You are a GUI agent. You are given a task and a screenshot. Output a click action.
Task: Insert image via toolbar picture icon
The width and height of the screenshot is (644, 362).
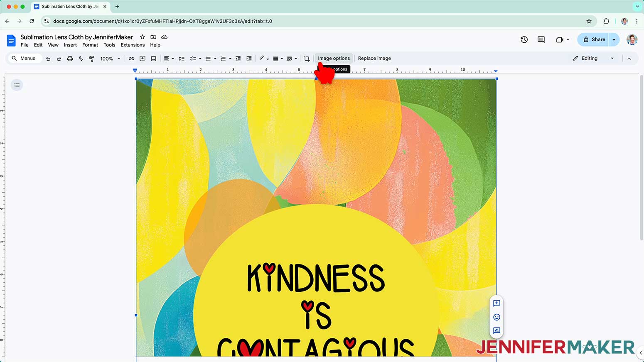pyautogui.click(x=154, y=59)
